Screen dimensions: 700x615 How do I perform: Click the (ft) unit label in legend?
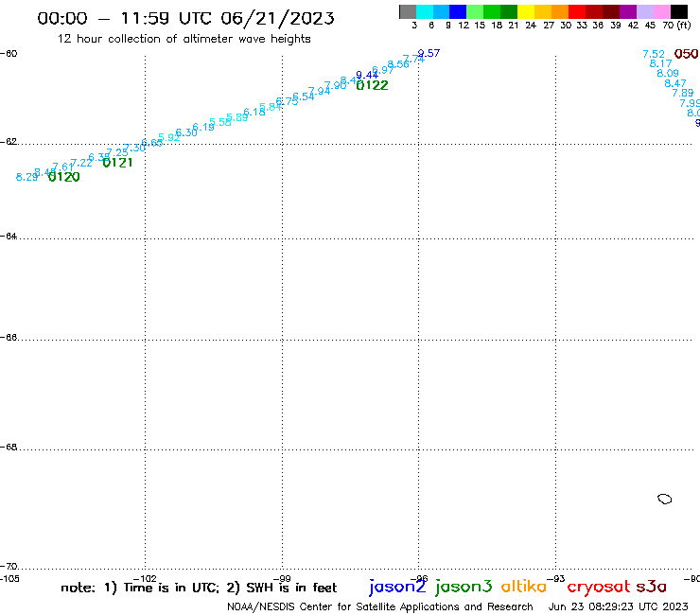tap(684, 26)
